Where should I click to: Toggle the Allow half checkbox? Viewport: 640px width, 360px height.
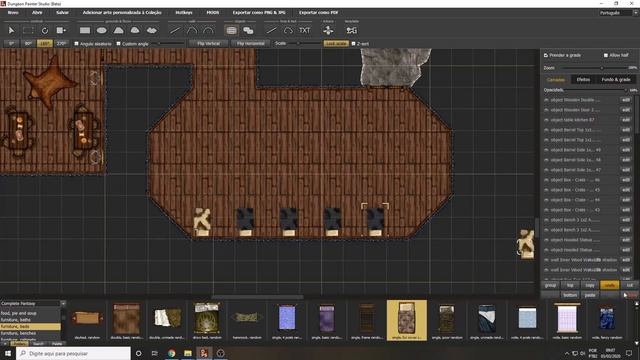(x=606, y=55)
